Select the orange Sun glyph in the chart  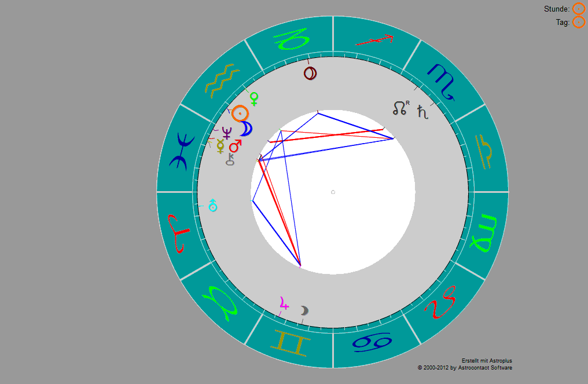[x=240, y=114]
